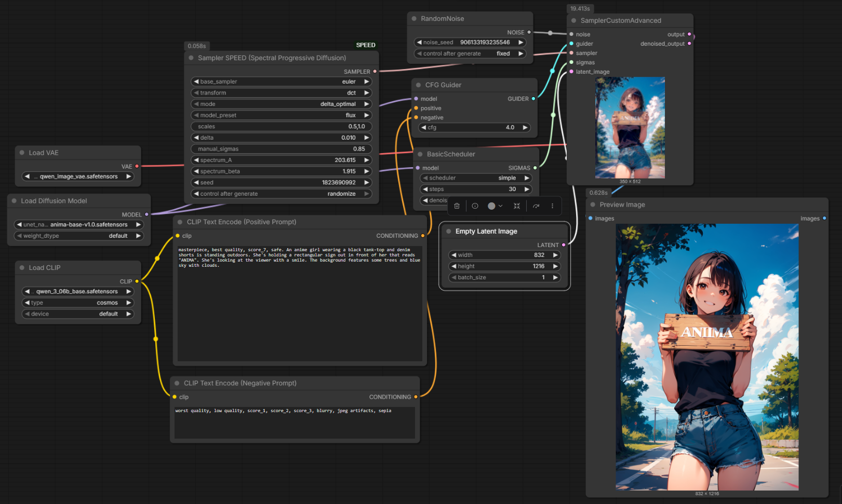Decrease cfg with its left arrow
The height and width of the screenshot is (504, 842).
coord(424,127)
